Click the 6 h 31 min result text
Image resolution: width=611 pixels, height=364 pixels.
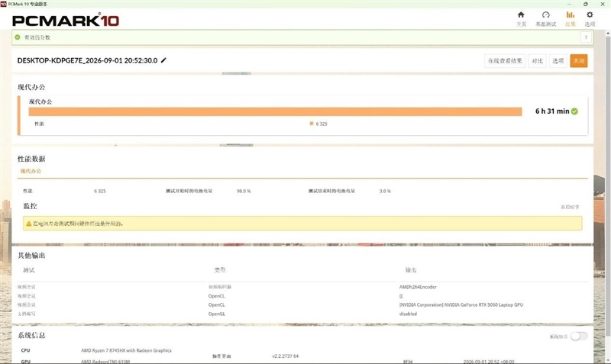[x=552, y=111]
